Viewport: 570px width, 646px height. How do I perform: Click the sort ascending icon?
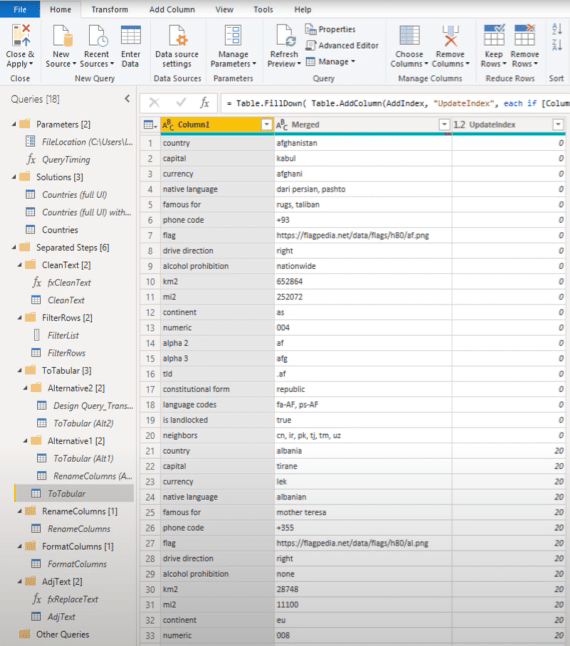[556, 29]
